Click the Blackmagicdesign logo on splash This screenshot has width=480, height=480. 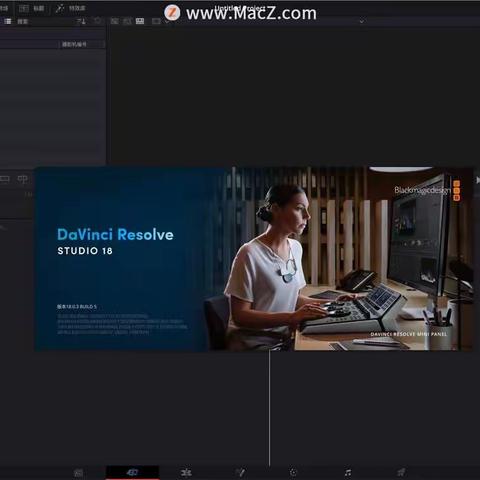coord(427,190)
